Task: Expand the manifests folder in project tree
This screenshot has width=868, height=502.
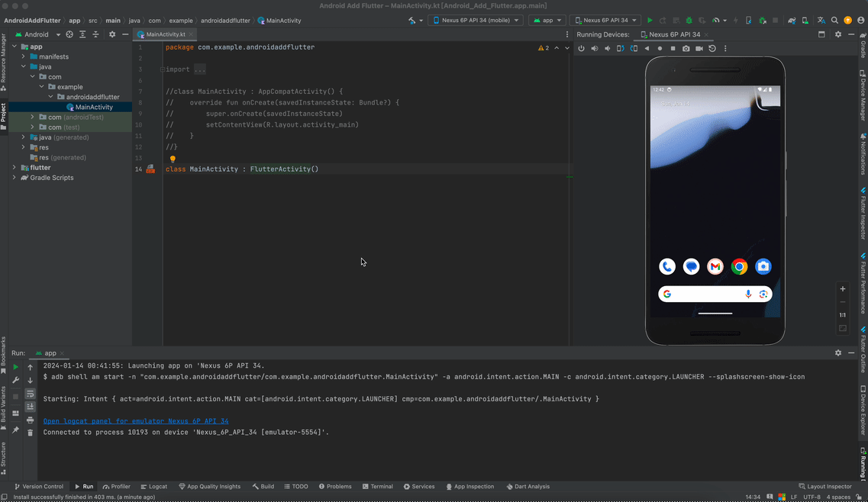Action: (x=23, y=56)
